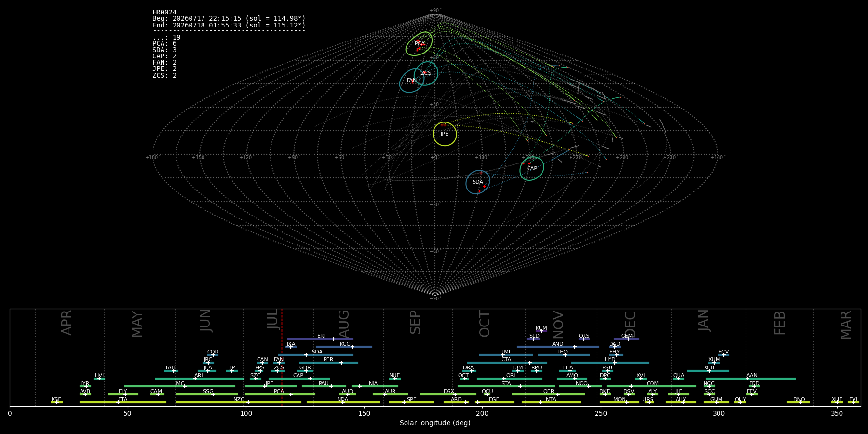The width and height of the screenshot is (868, 434).
Task: Click the DNO shower label in timeline
Action: [x=799, y=400]
